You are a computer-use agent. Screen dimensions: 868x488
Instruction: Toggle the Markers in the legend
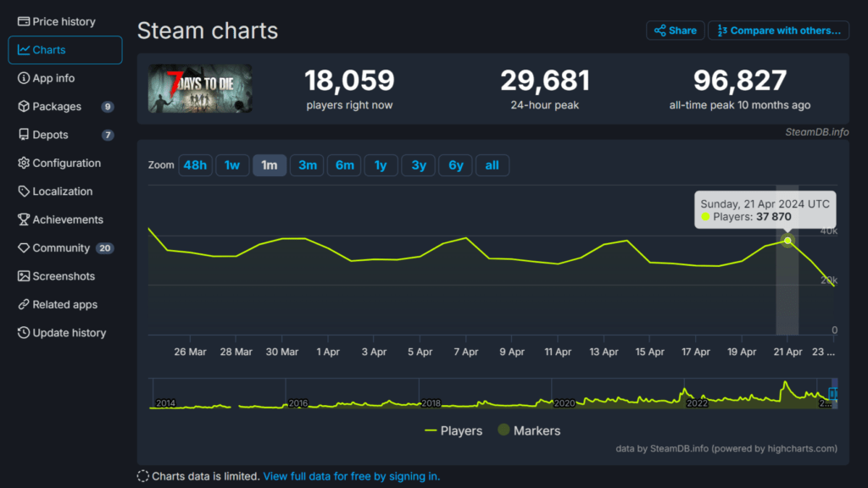pyautogui.click(x=529, y=430)
